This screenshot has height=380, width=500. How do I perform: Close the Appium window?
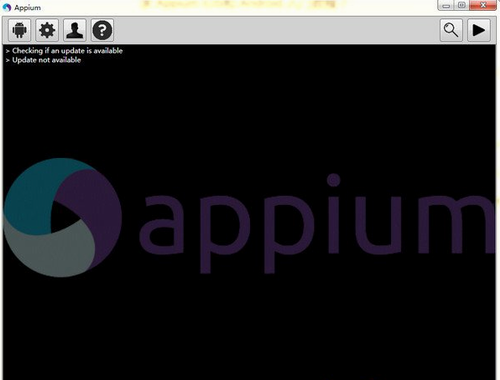tap(483, 5)
